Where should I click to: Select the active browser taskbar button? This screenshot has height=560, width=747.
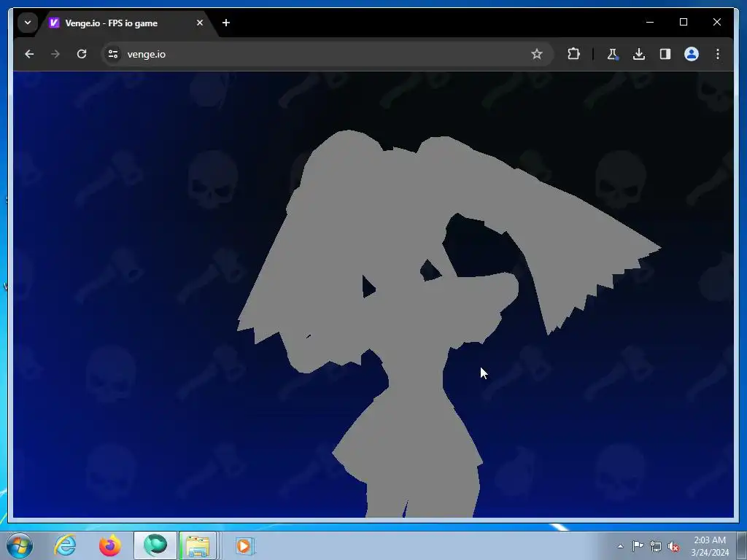point(155,545)
